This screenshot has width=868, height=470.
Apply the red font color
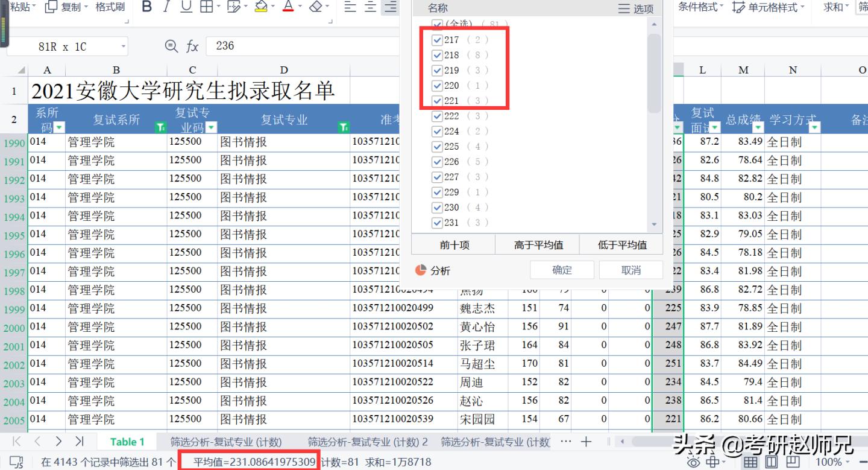(288, 7)
